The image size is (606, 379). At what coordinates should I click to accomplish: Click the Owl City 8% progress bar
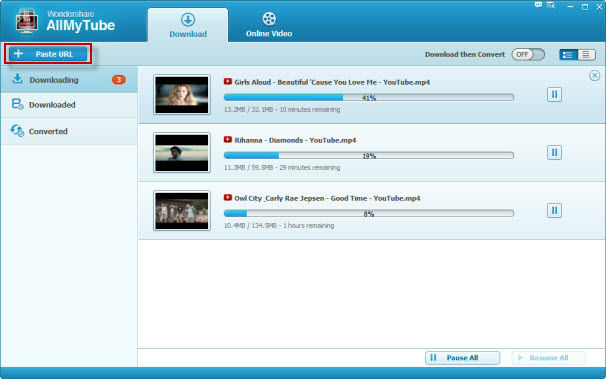tap(369, 213)
